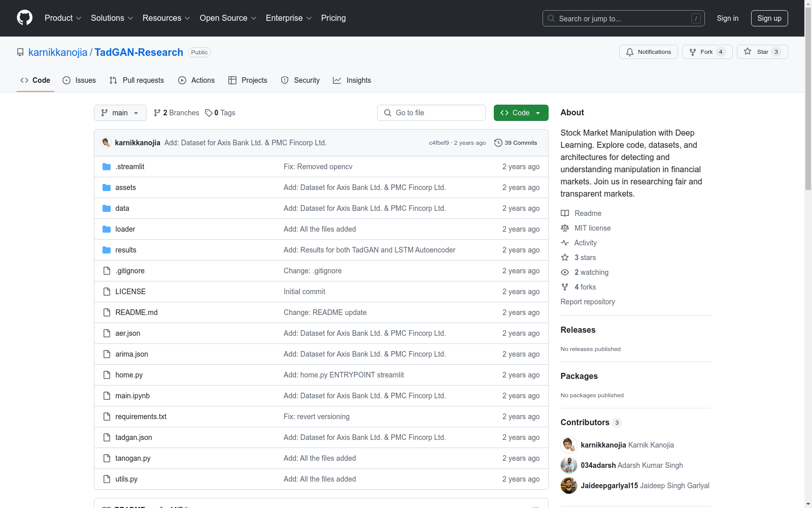Expand the Open Source menu

[228, 18]
